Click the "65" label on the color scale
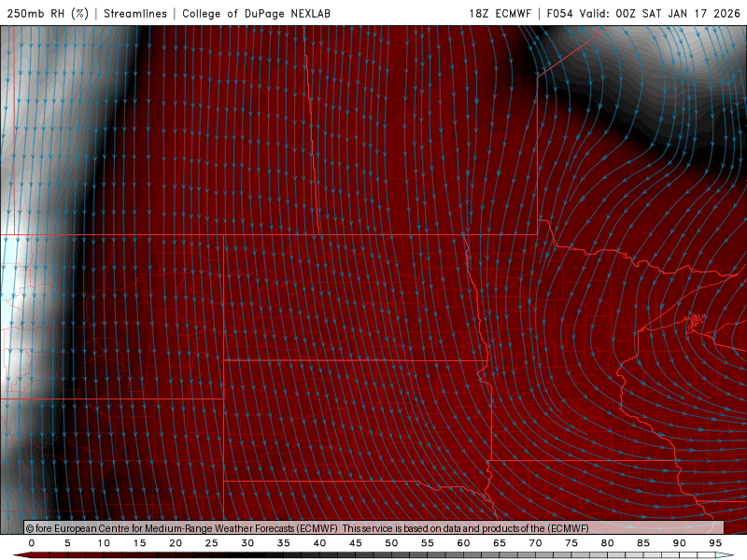The image size is (747, 560). point(500,543)
